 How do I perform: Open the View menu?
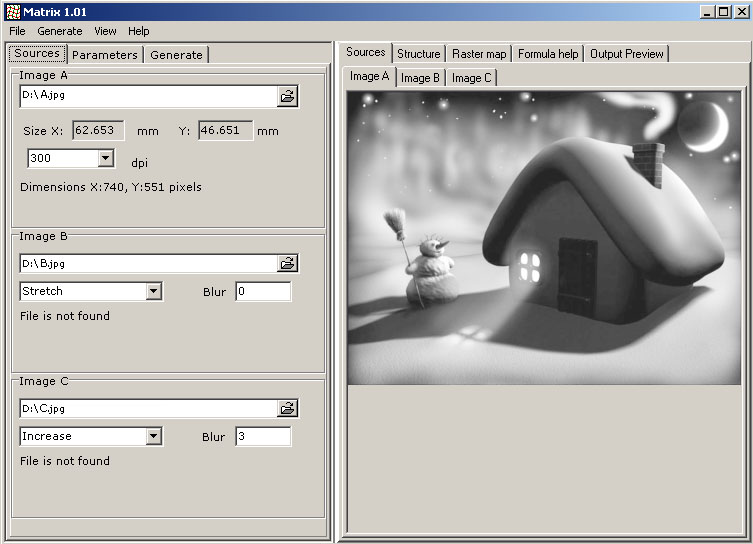[x=105, y=31]
